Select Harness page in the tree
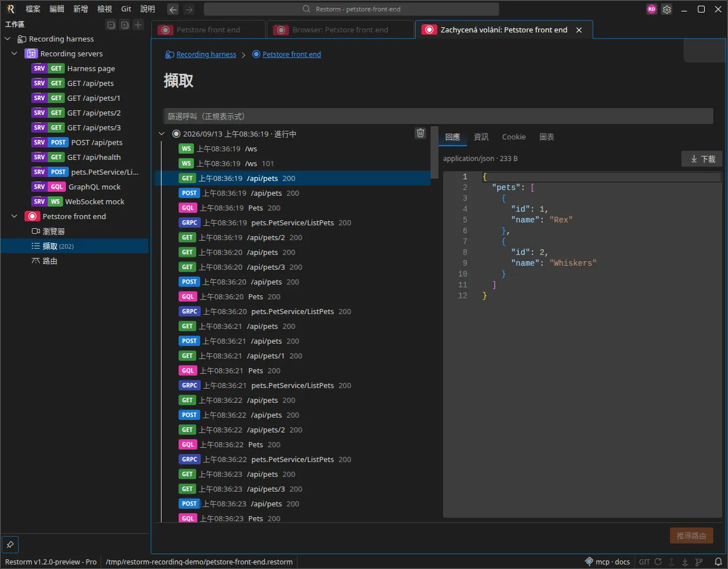728x569 pixels. tap(74, 69)
